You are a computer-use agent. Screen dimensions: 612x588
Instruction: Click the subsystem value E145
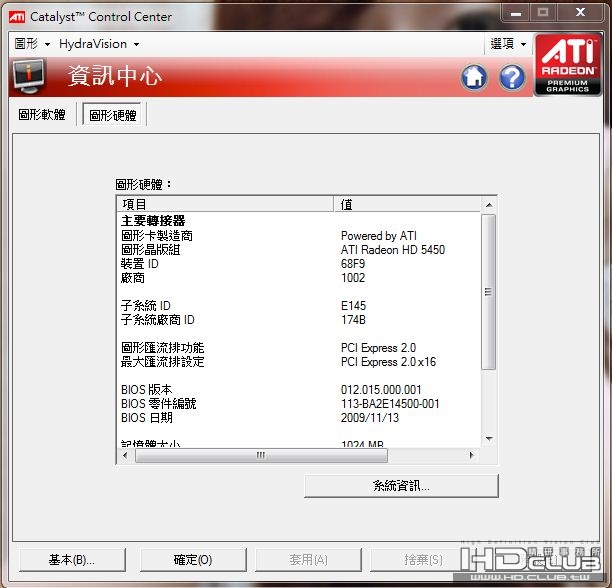pos(353,306)
